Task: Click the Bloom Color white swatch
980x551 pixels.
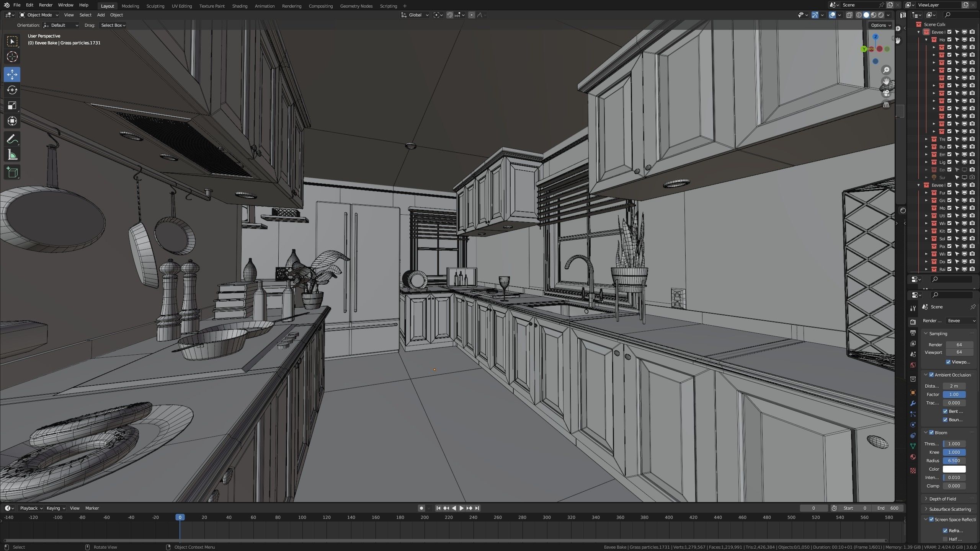Action: click(x=954, y=469)
